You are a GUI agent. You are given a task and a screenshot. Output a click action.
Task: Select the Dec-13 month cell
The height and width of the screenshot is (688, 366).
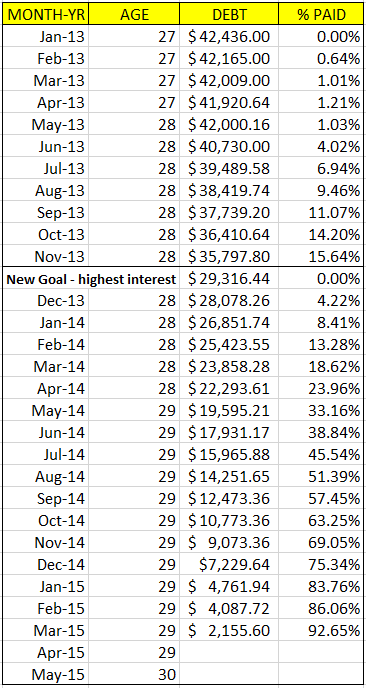pyautogui.click(x=44, y=301)
